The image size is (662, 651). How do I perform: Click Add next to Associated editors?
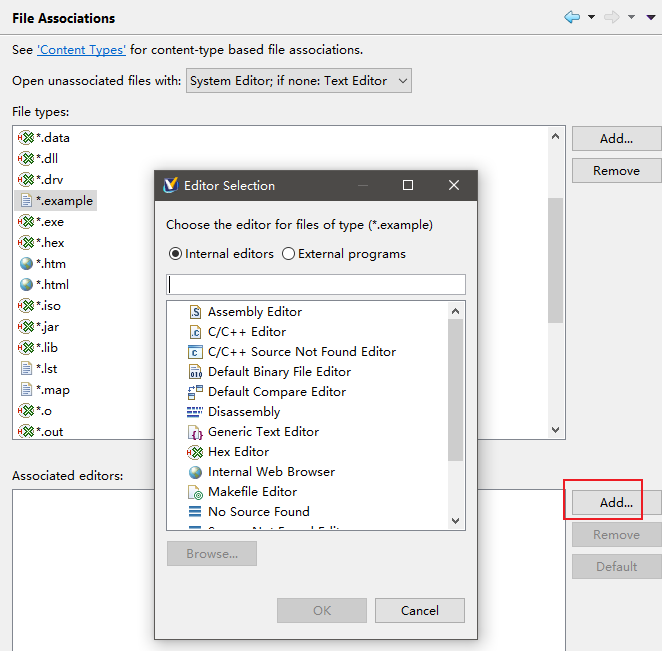(x=616, y=502)
